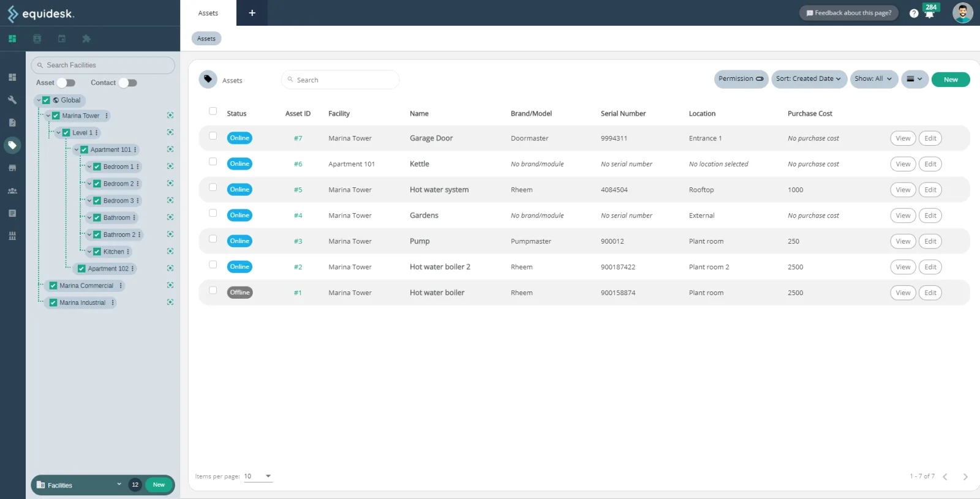Uncheck the Global facility checkbox
This screenshot has height=499, width=980.
click(x=46, y=100)
